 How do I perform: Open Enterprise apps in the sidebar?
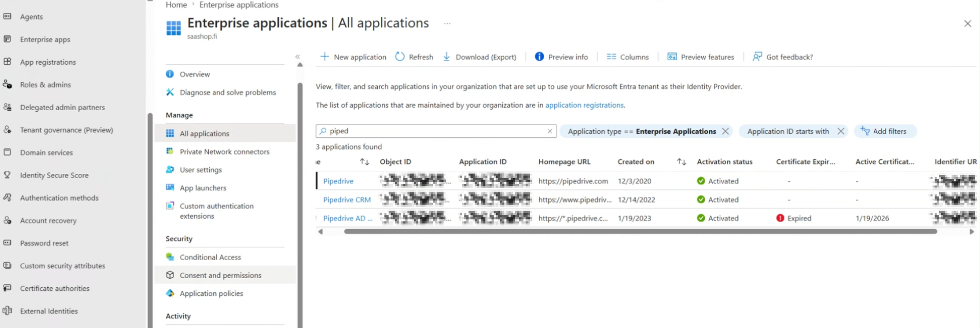pyautogui.click(x=45, y=39)
